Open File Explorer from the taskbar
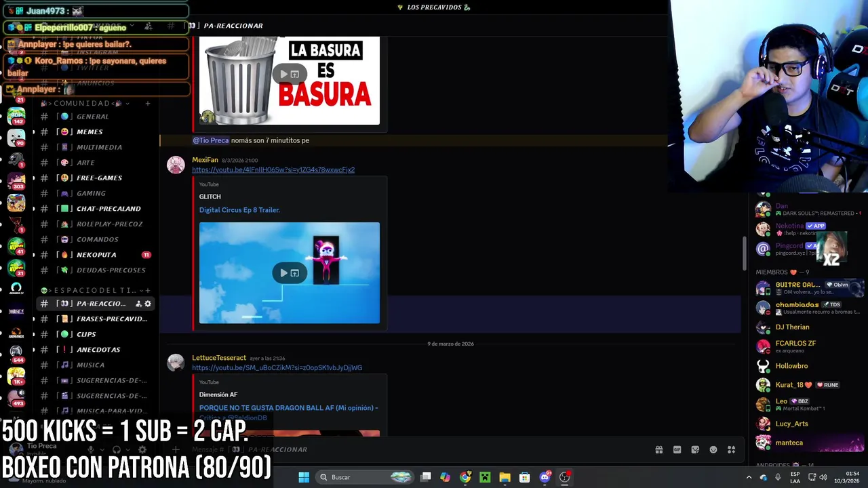Screen dimensions: 868x488 click(505, 477)
